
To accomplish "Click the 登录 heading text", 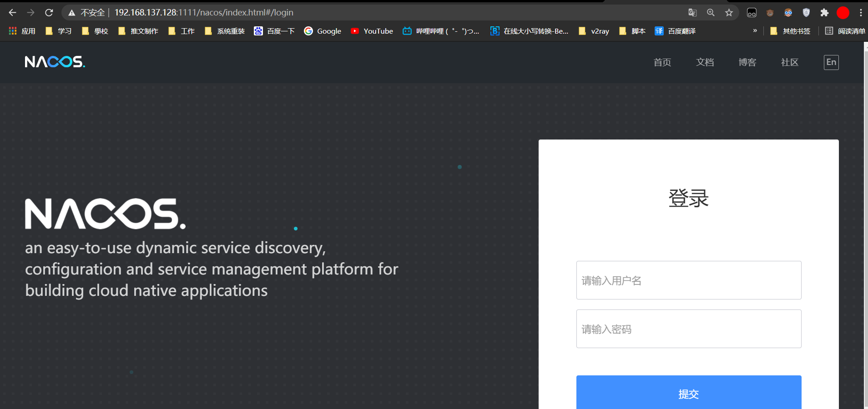I will click(688, 198).
